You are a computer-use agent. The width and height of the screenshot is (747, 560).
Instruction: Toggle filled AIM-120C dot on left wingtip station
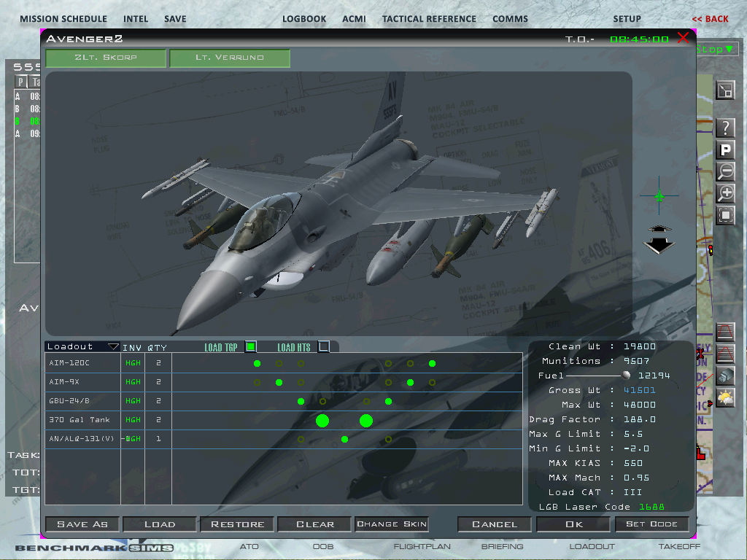(258, 363)
